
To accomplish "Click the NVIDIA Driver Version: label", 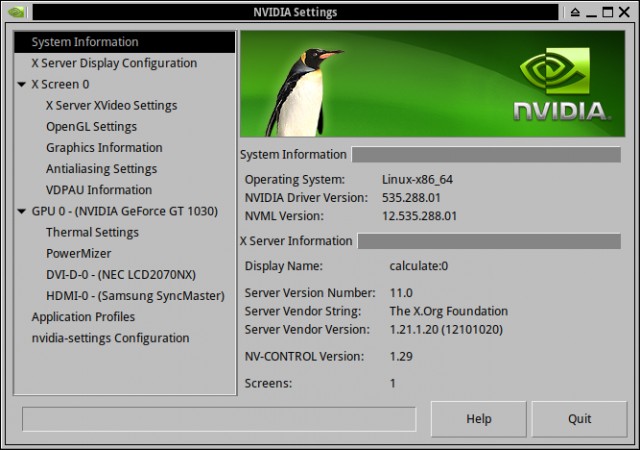I will [306, 198].
